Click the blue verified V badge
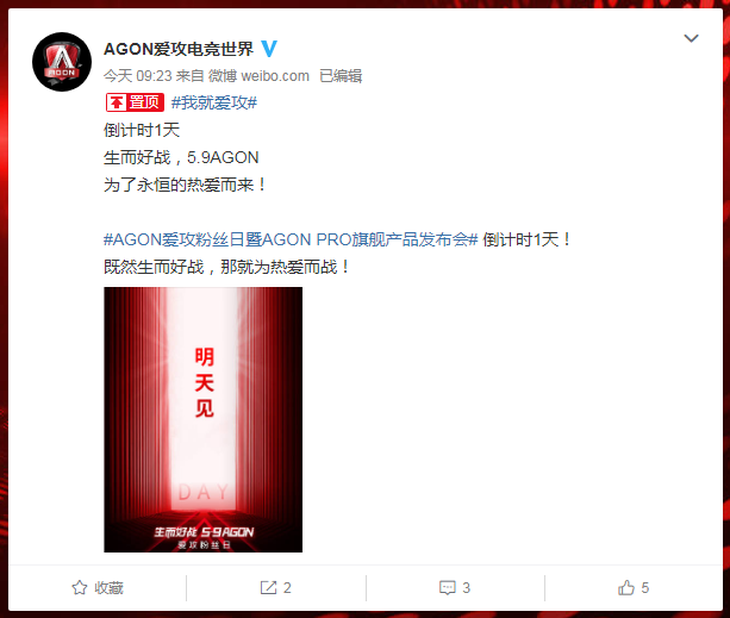Screen dimensions: 730x618 pyautogui.click(x=269, y=48)
